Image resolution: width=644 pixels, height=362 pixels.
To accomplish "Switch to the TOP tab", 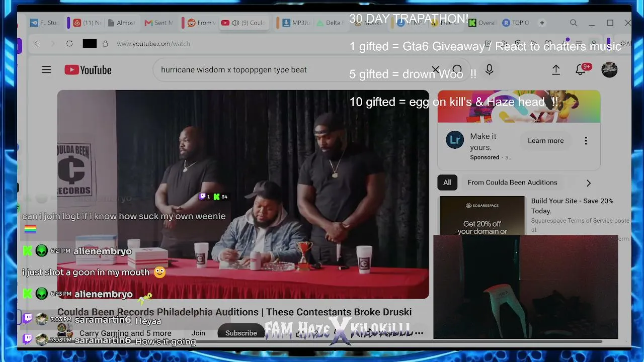I will point(516,23).
